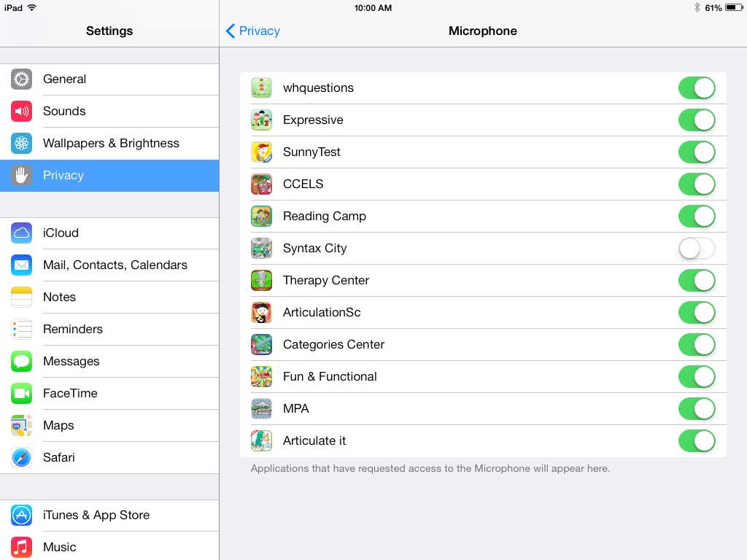Open Maps settings

(x=109, y=425)
